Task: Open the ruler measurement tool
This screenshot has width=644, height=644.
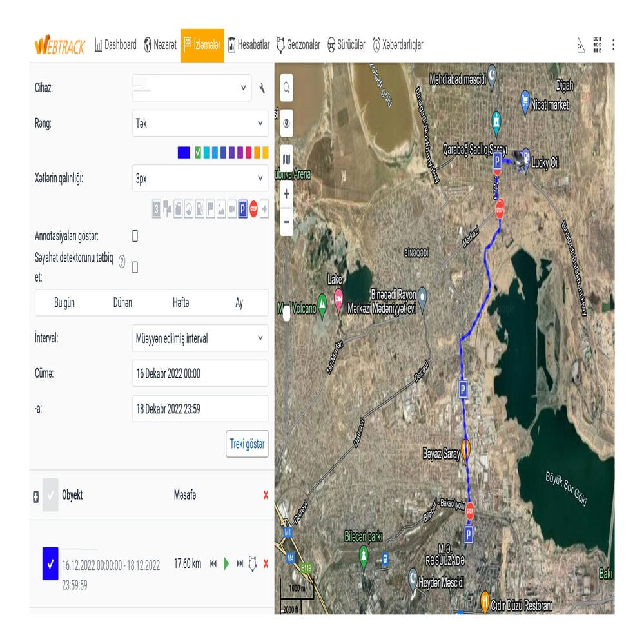Action: click(x=581, y=45)
